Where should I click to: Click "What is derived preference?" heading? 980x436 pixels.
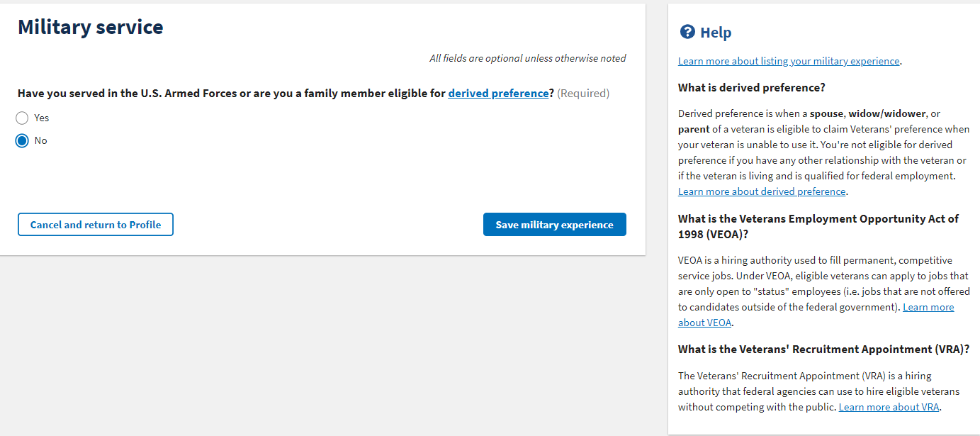pyautogui.click(x=752, y=87)
